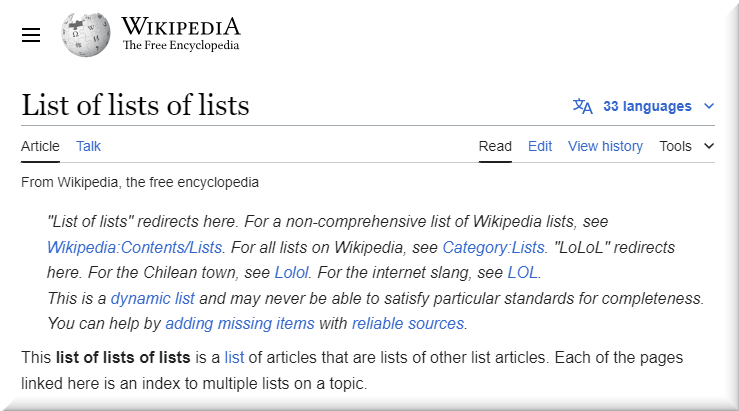
Task: Open the Category:Lists link
Action: pyautogui.click(x=493, y=246)
